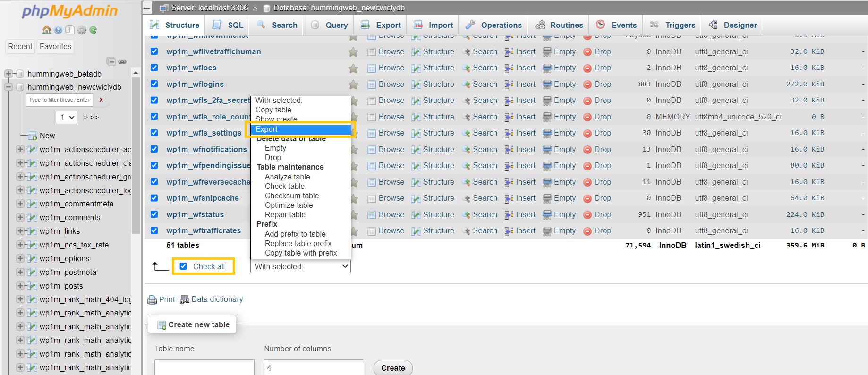This screenshot has height=375, width=868.
Task: Click Drop icon for wp1m_wfstatus row
Action: tap(587, 214)
